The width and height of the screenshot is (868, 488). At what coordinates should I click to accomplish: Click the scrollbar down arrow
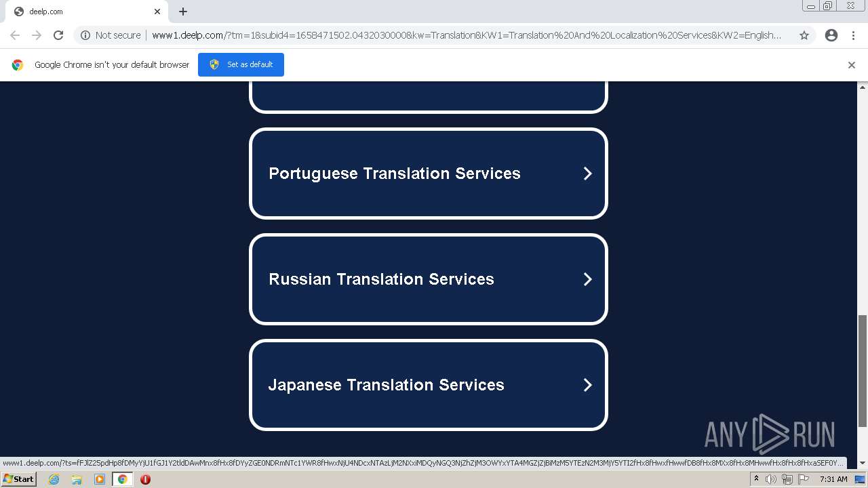(x=863, y=463)
